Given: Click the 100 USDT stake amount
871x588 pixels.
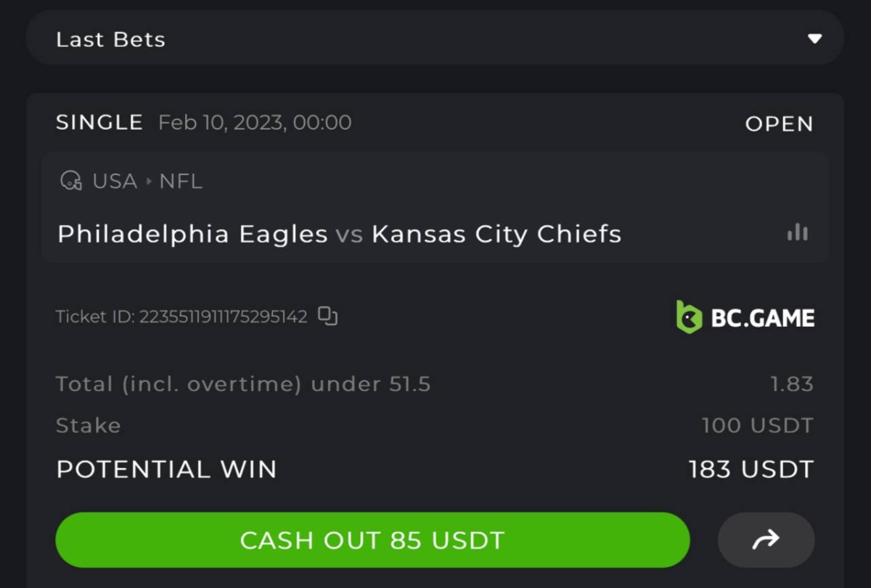Looking at the screenshot, I should tap(757, 425).
